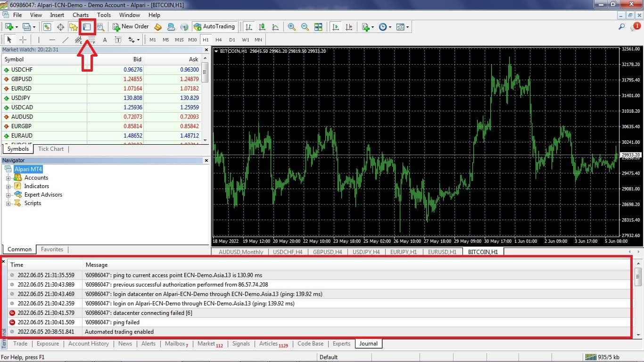
Task: Select the Text tool marked A
Action: pyautogui.click(x=105, y=40)
